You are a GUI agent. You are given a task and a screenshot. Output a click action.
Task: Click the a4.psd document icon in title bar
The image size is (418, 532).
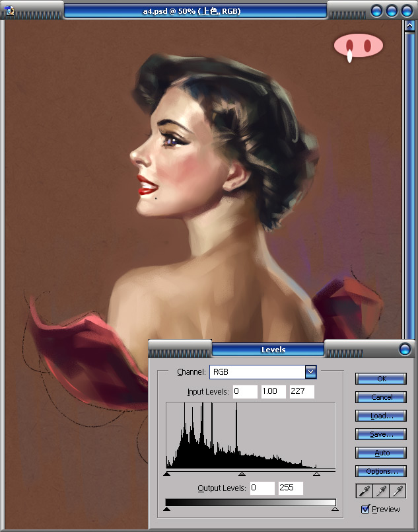[10, 11]
